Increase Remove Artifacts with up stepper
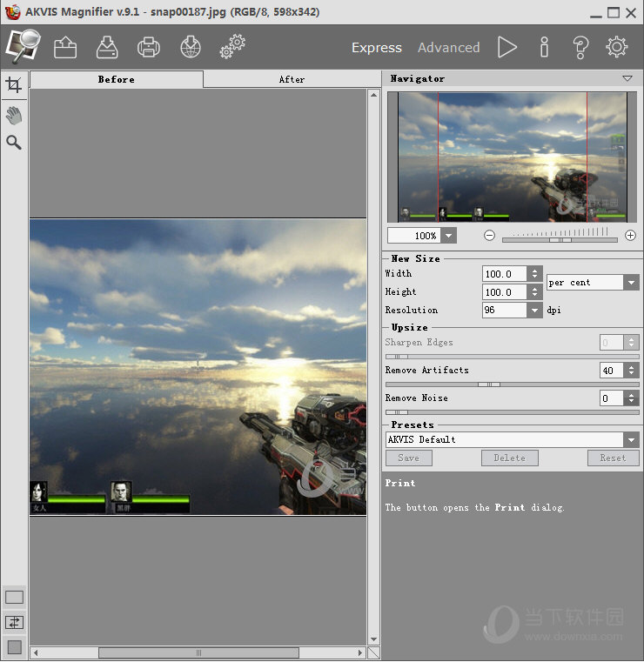644x662 pixels. point(631,367)
